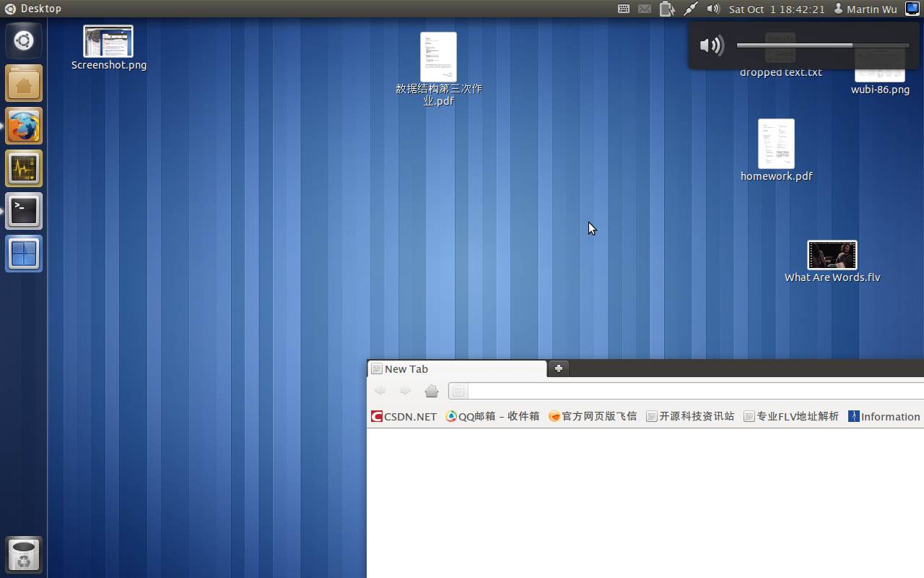Image resolution: width=924 pixels, height=578 pixels.
Task: Open the Ubuntu Dash home button
Action: pyautogui.click(x=24, y=40)
